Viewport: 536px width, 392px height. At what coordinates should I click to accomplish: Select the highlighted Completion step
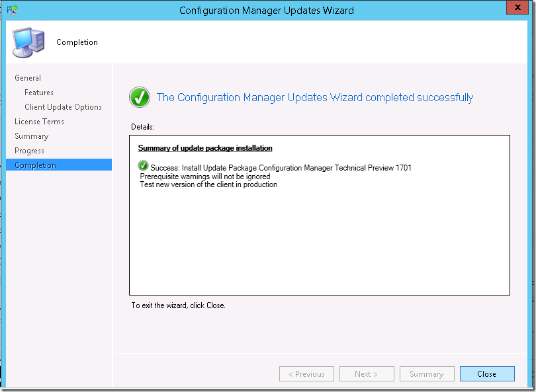[59, 165]
